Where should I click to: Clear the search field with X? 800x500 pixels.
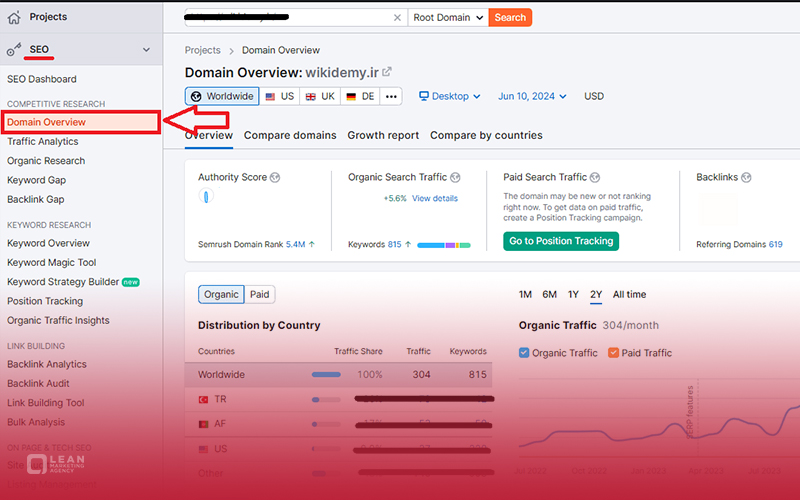tap(397, 18)
